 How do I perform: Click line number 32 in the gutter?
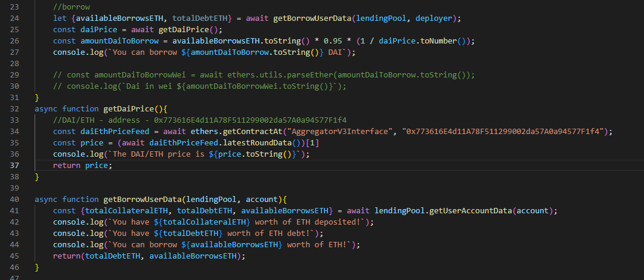(14, 109)
